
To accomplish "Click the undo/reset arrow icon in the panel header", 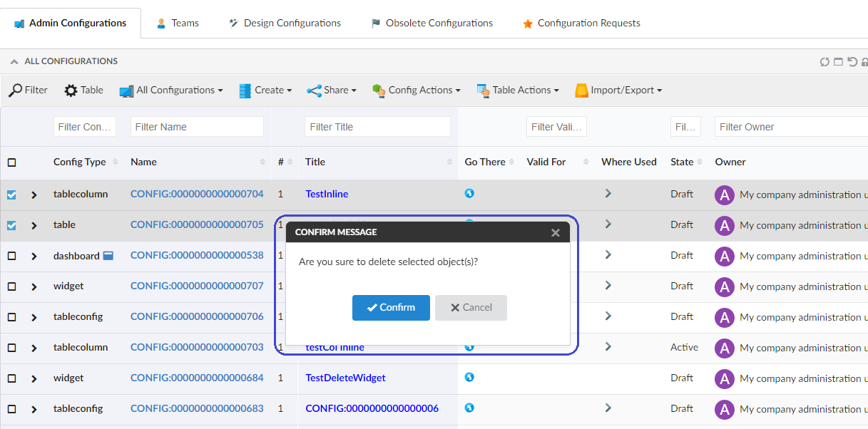I will tap(852, 62).
